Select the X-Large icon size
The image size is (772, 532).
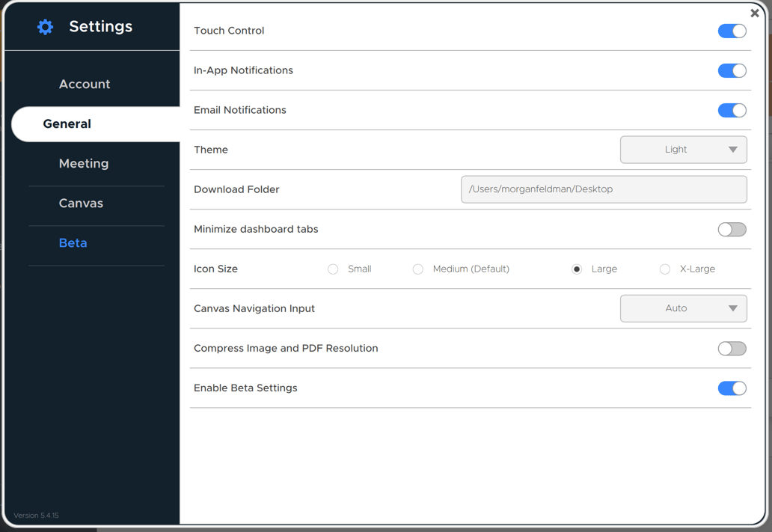coord(664,269)
